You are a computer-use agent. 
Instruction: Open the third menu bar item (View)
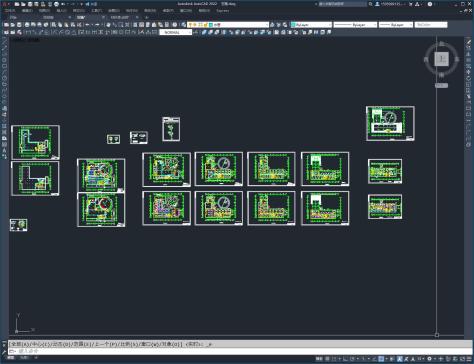click(x=44, y=11)
